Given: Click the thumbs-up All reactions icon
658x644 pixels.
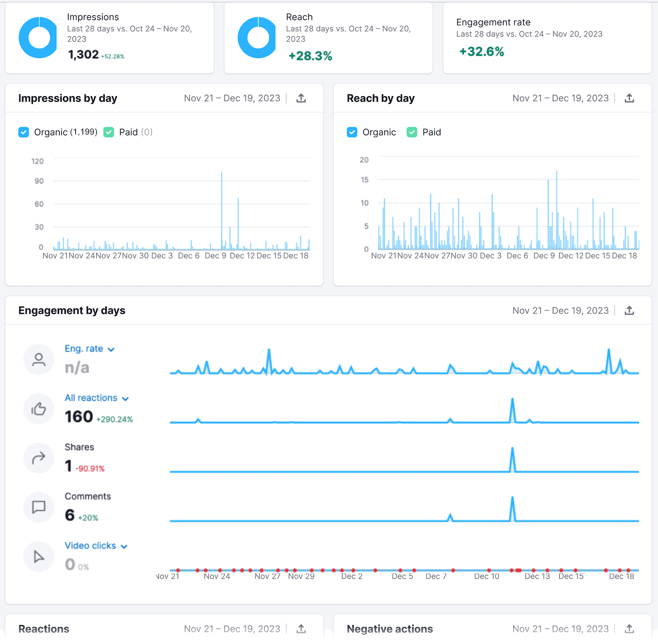Looking at the screenshot, I should click(x=39, y=408).
